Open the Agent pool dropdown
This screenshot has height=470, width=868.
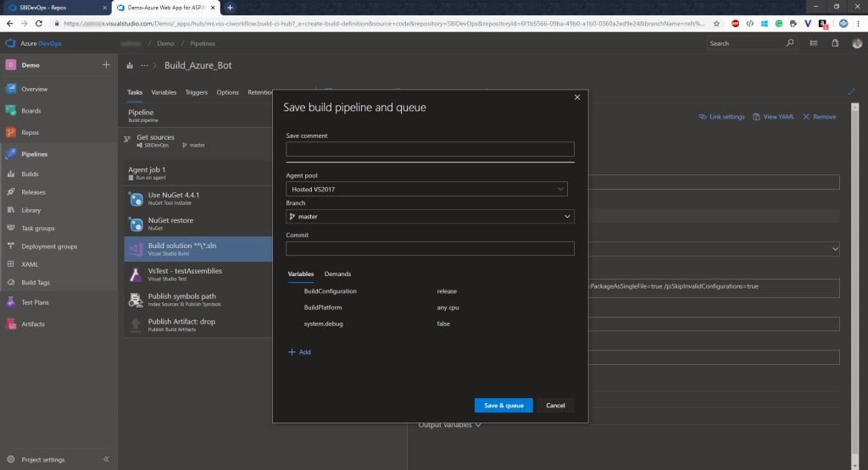point(426,189)
